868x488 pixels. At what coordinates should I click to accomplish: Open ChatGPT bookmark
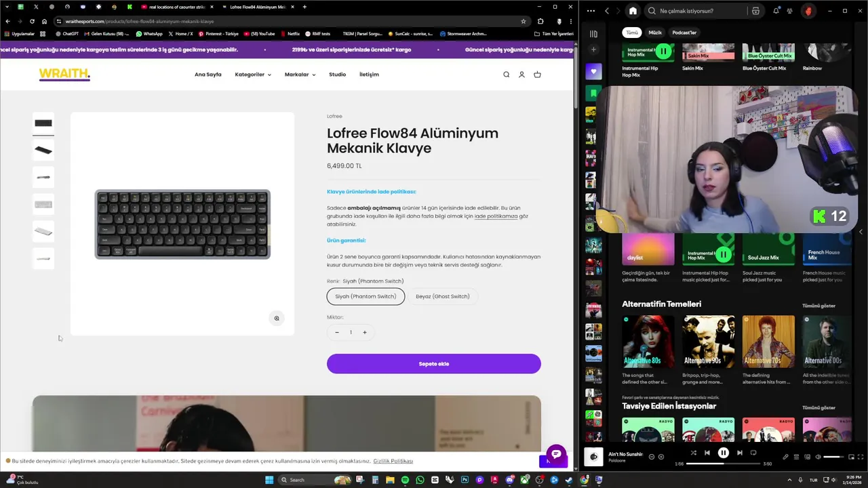click(67, 33)
